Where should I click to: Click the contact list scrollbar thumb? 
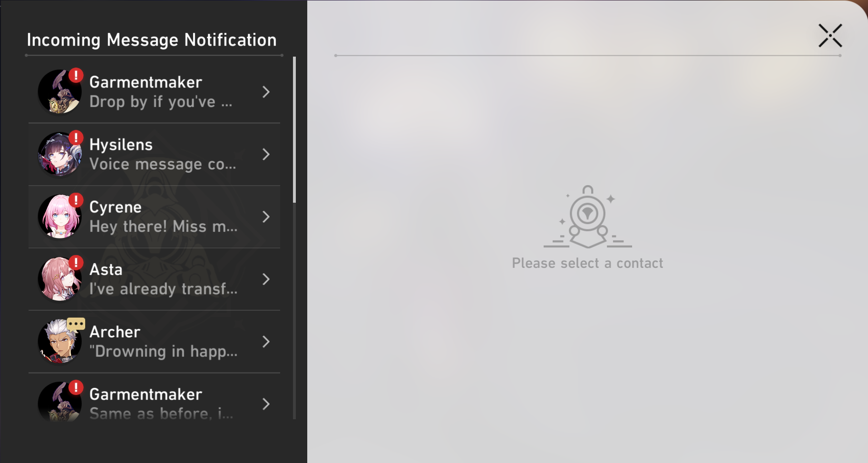[x=294, y=129]
